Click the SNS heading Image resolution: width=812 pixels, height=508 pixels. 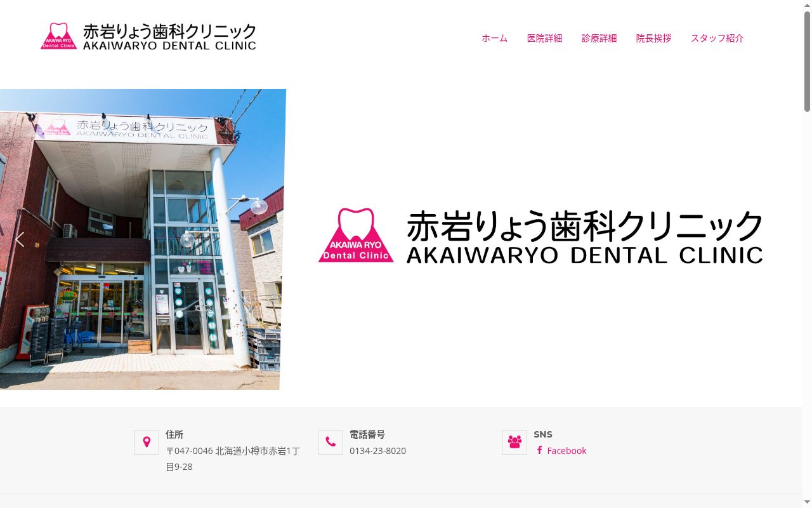pyautogui.click(x=543, y=434)
